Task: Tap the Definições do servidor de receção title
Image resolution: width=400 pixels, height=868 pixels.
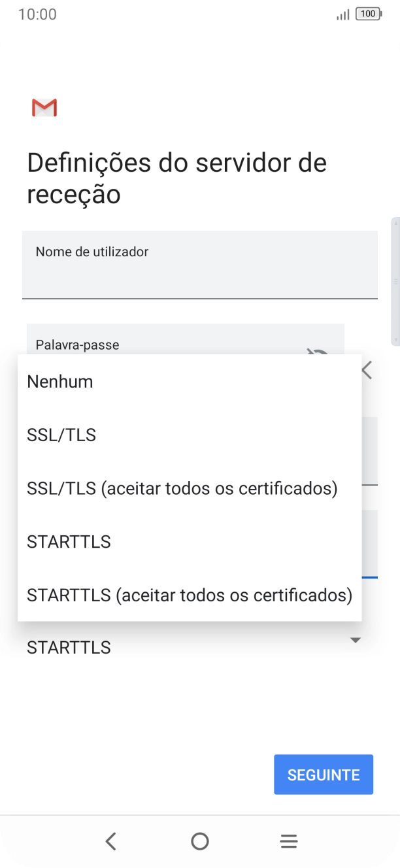Action: [x=175, y=178]
